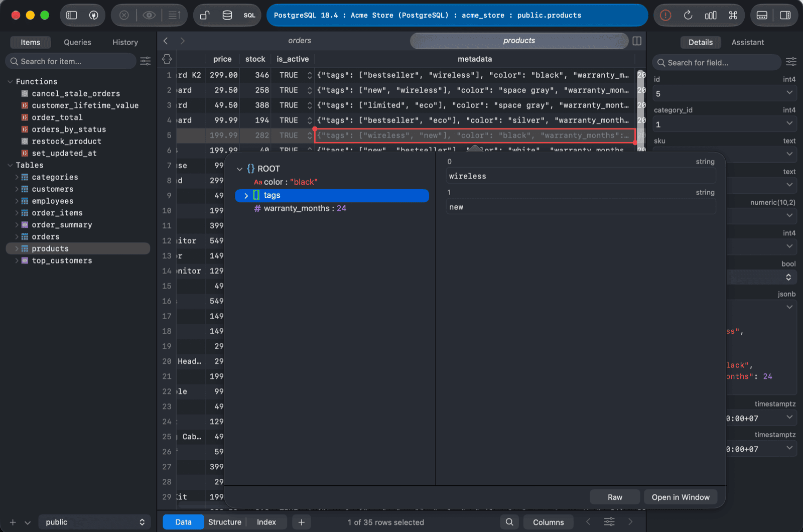Click the metadata column header
The image size is (803, 532).
click(x=474, y=59)
